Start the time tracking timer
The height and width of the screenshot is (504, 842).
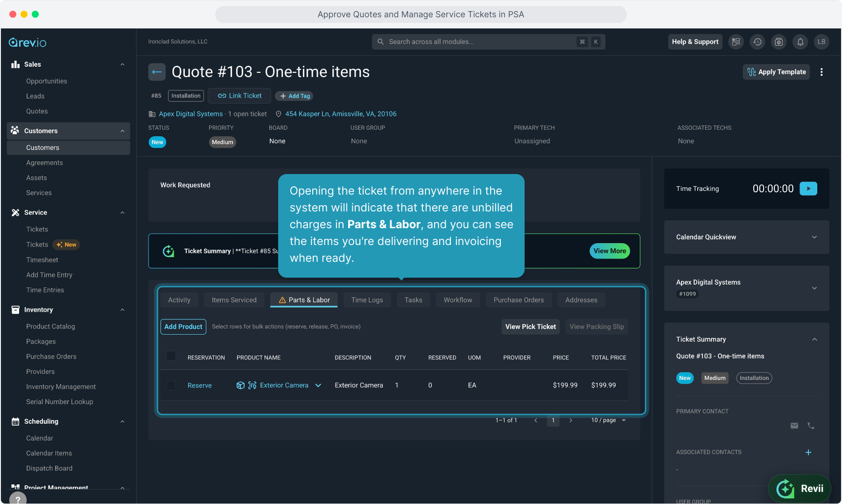point(808,189)
